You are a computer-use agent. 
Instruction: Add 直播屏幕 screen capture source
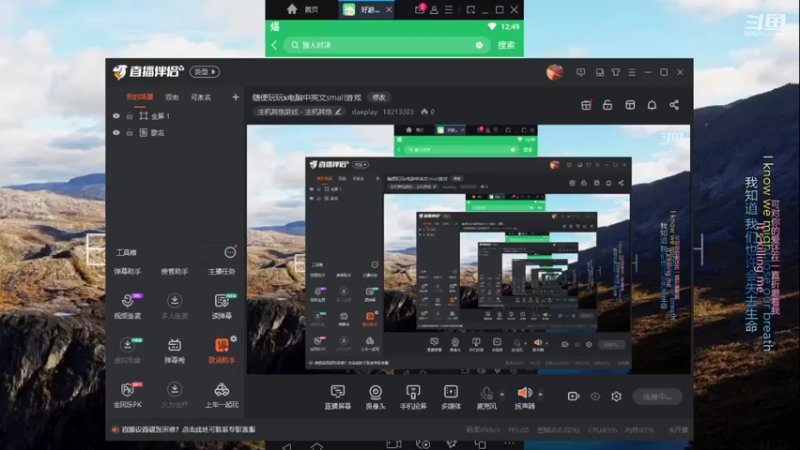click(338, 397)
